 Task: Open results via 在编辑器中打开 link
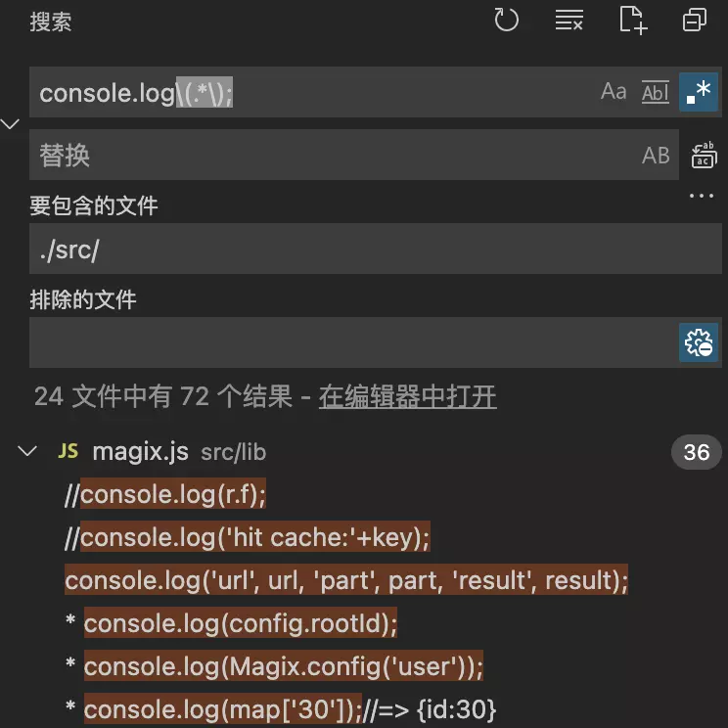point(407,396)
